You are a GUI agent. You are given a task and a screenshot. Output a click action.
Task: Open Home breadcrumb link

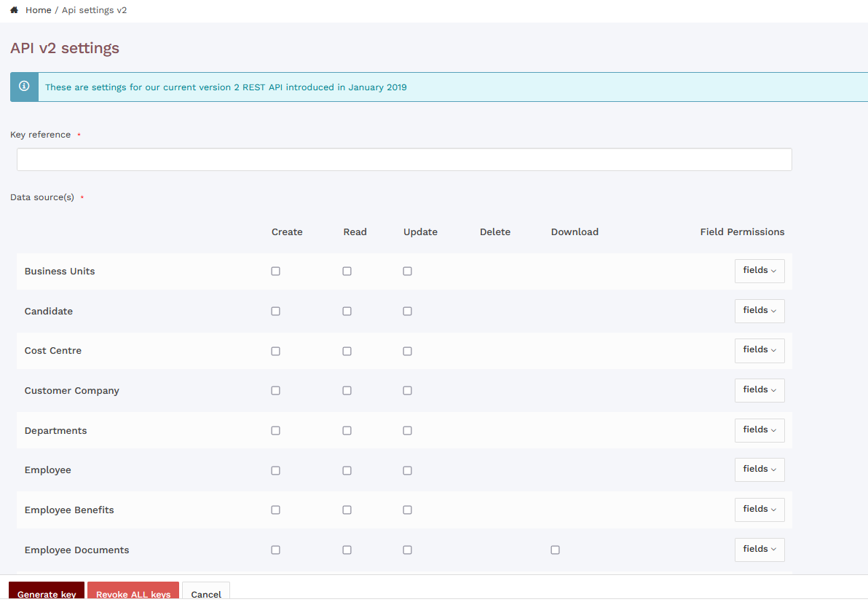click(x=38, y=10)
